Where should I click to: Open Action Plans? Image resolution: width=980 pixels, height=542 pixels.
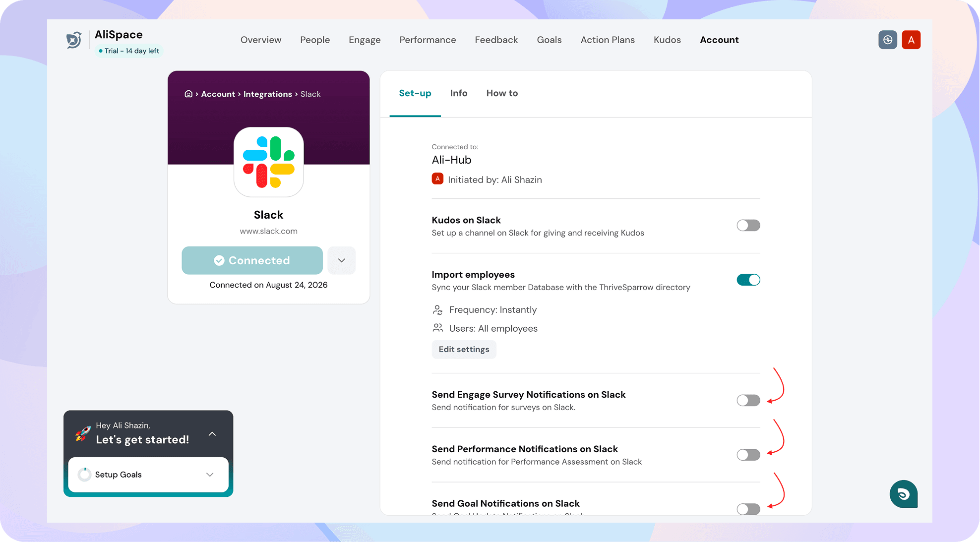click(x=608, y=40)
